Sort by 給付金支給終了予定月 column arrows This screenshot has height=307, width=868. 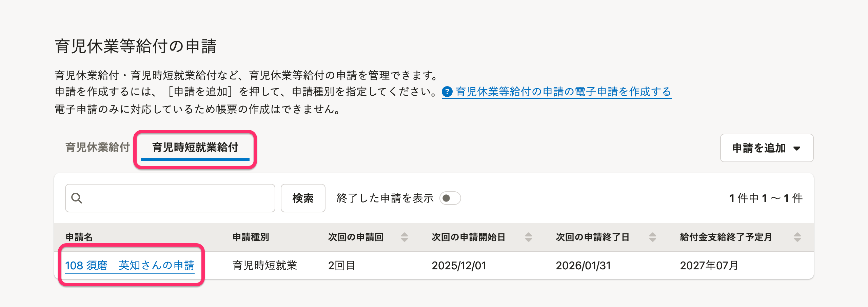click(797, 237)
